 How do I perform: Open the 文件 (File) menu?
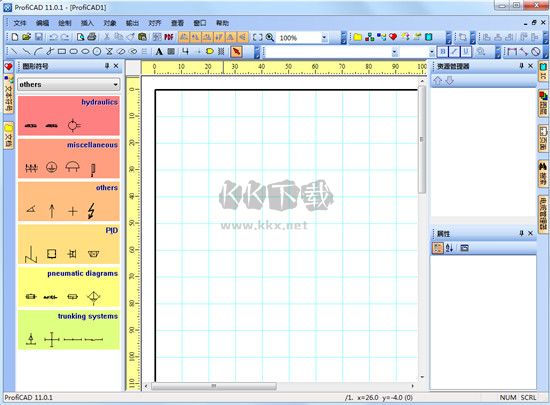[x=20, y=23]
